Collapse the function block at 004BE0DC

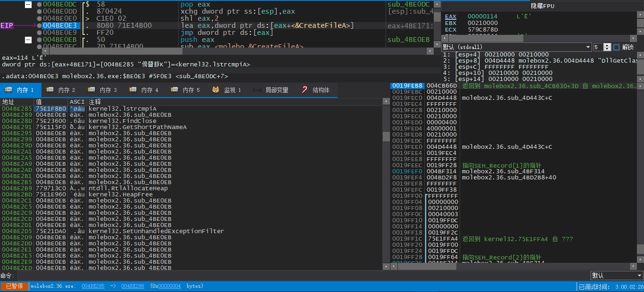pyautogui.click(x=28, y=4)
